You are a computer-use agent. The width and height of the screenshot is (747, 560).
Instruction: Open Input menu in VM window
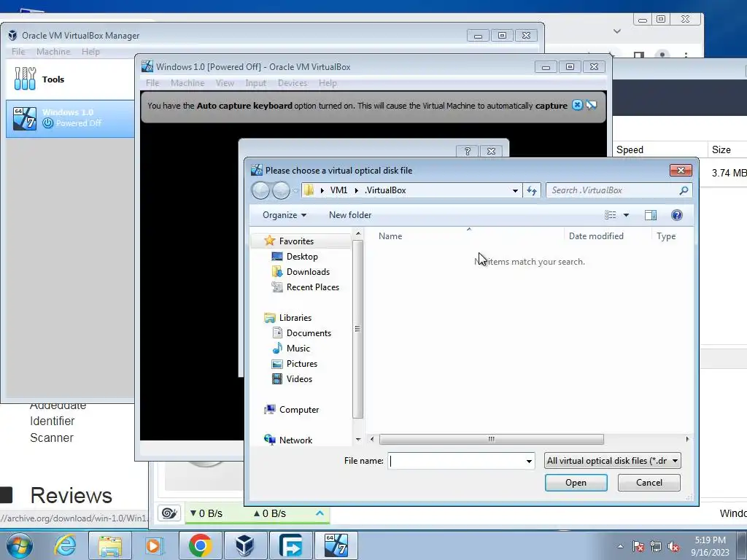(x=255, y=83)
